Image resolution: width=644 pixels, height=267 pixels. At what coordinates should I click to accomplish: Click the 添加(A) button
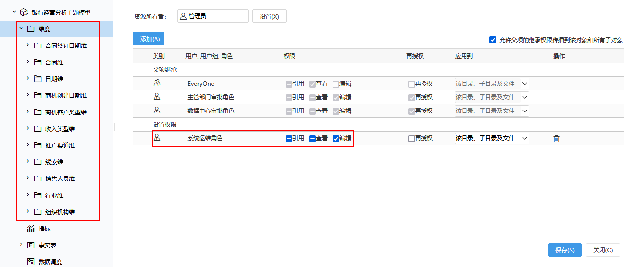click(149, 39)
